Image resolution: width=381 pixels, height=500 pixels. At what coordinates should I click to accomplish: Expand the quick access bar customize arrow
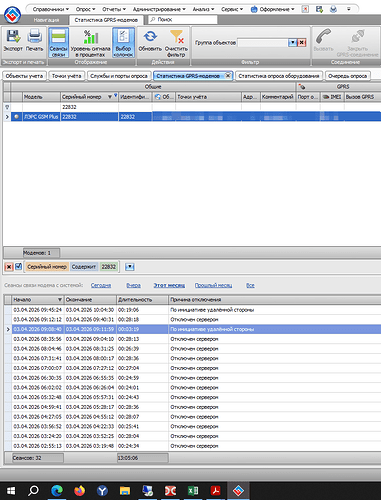coord(349,9)
